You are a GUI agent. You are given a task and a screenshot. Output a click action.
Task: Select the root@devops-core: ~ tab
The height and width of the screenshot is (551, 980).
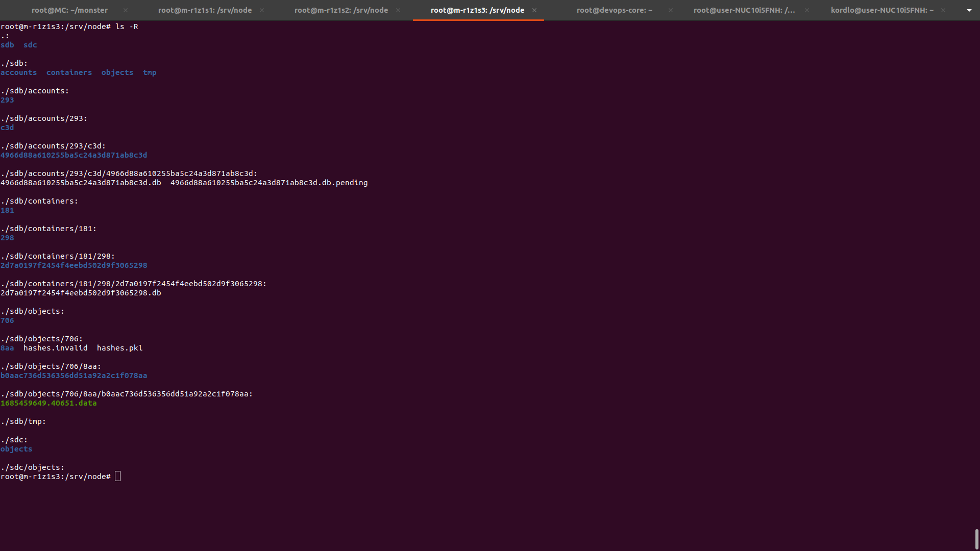click(614, 10)
